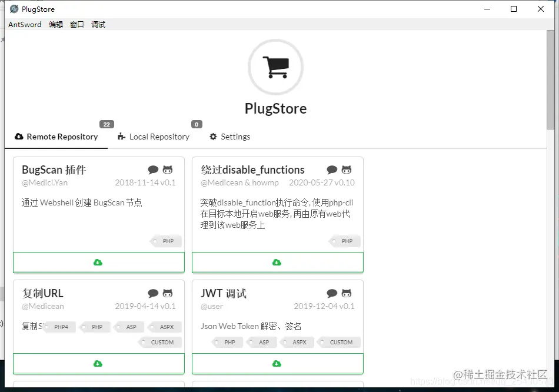Open the comment icon on BugScan 插件 card

(x=154, y=168)
